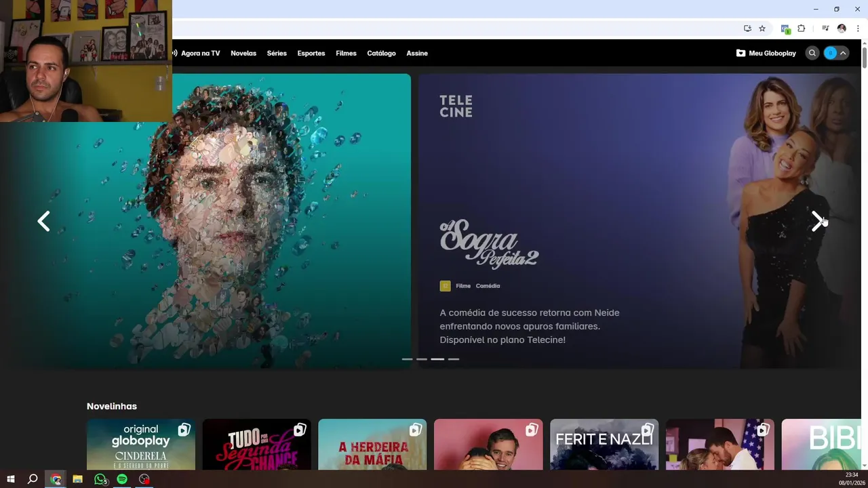Click the page vertical scrollbar thumb
Image resolution: width=868 pixels, height=488 pixels.
pos(865,58)
